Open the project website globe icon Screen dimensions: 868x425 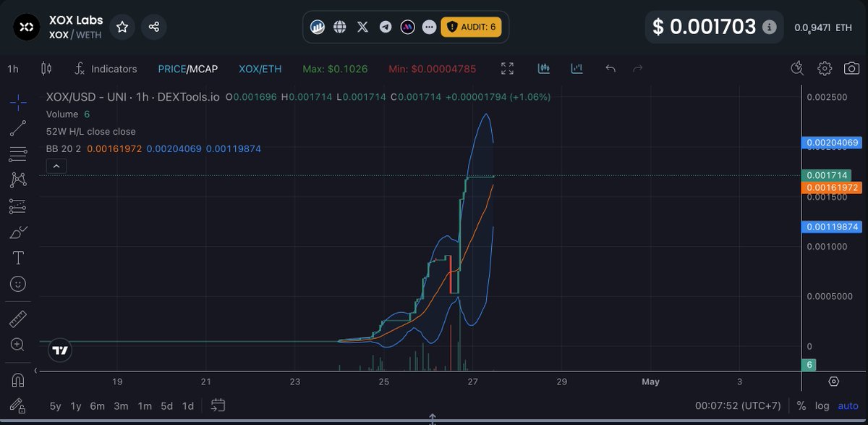(x=340, y=28)
